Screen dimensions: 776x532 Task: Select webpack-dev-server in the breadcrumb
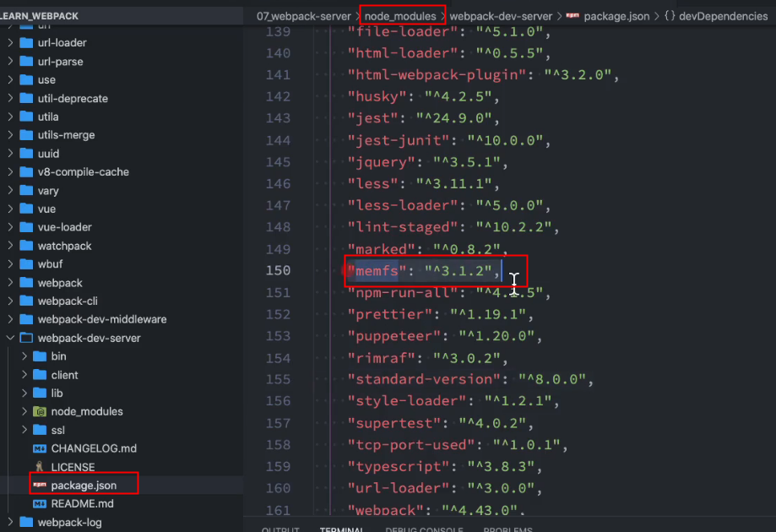coord(501,16)
